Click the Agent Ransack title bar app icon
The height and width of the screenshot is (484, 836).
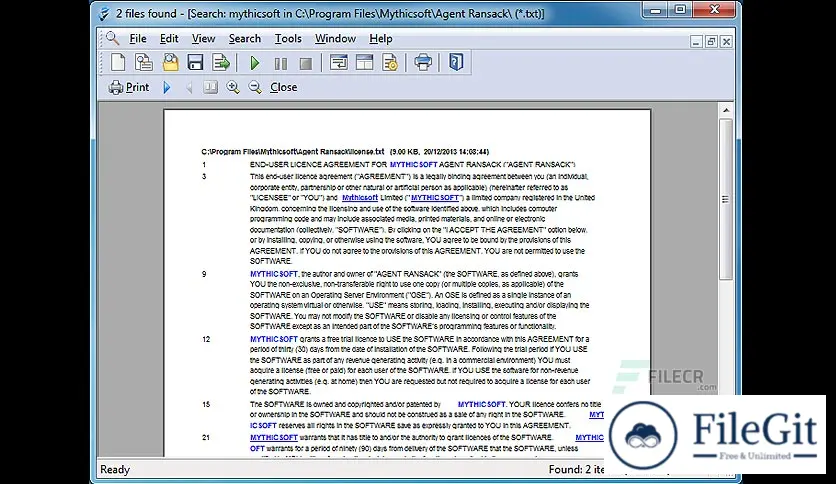[104, 13]
